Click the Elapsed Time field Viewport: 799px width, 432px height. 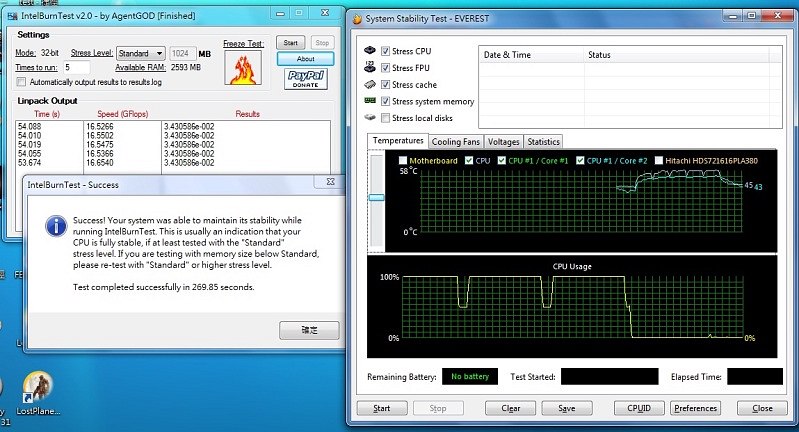pos(755,376)
